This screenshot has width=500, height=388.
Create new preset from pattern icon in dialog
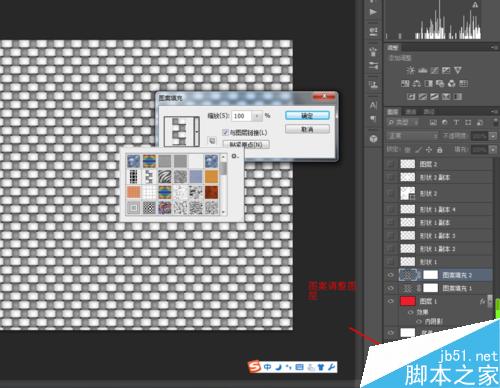pos(212,140)
